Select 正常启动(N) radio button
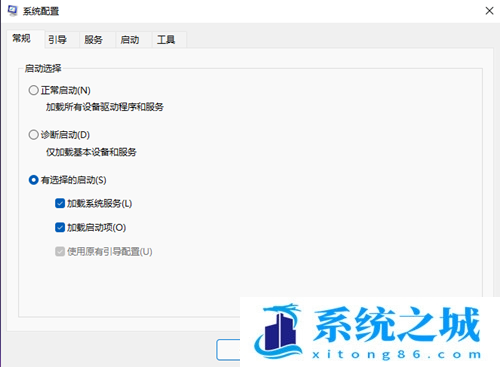500x367 pixels. 33,90
